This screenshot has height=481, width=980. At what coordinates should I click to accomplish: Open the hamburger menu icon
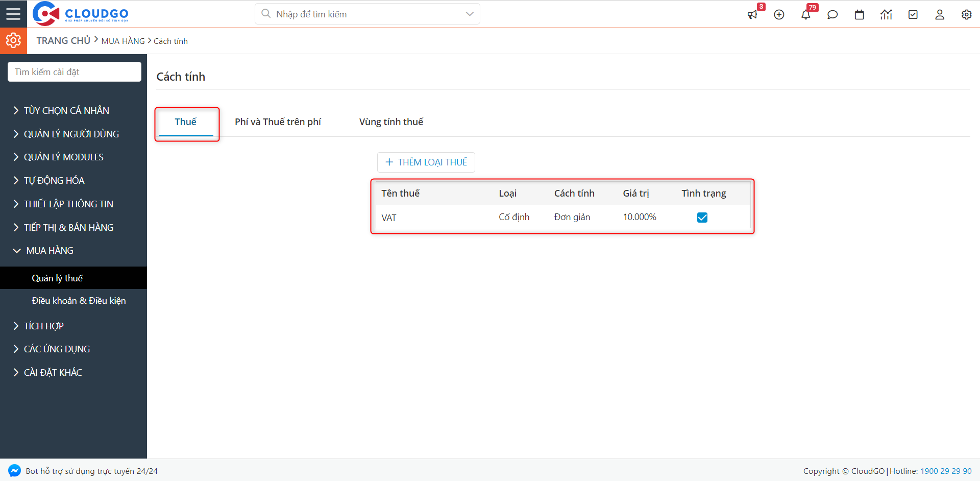point(13,14)
